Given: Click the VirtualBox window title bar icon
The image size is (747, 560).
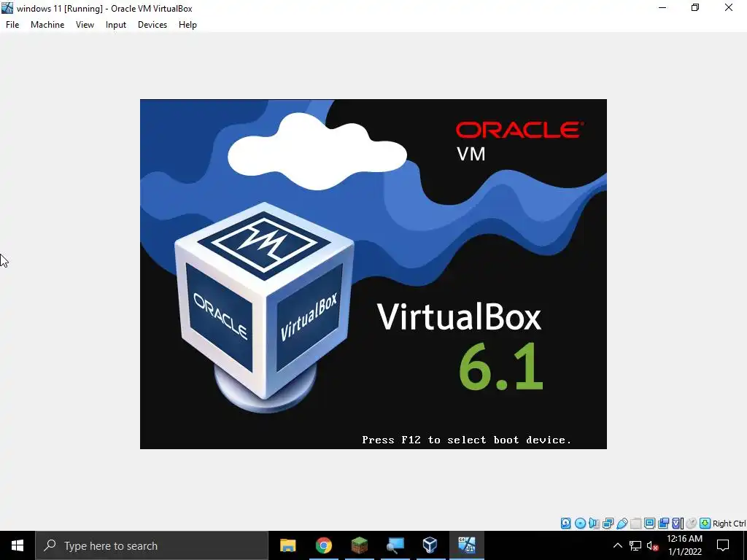Looking at the screenshot, I should (x=7, y=8).
